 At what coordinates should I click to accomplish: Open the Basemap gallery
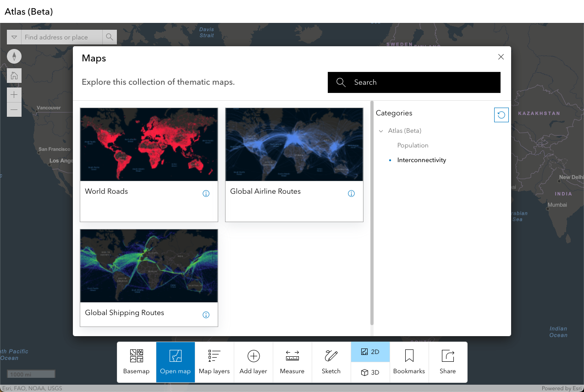pos(136,362)
